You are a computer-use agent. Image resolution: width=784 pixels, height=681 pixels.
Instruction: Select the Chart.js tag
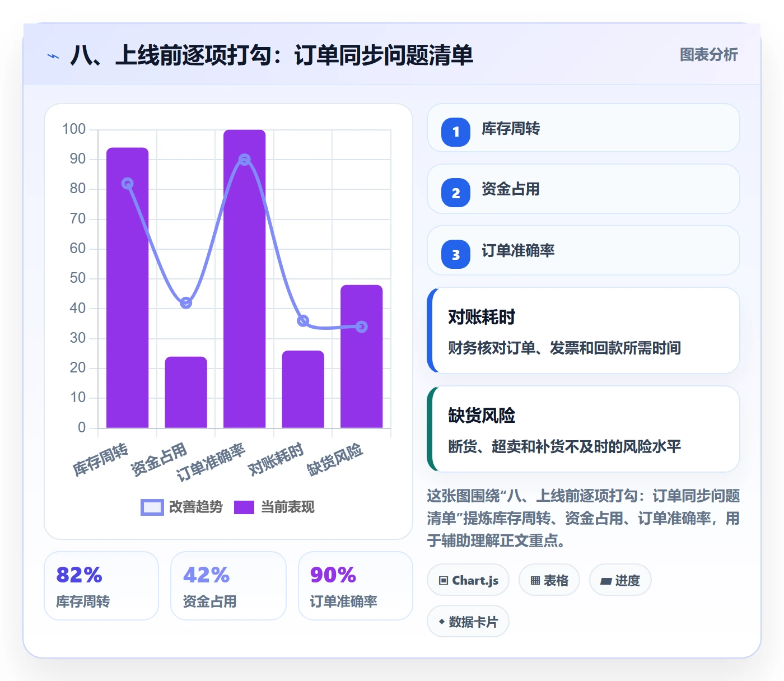click(468, 580)
